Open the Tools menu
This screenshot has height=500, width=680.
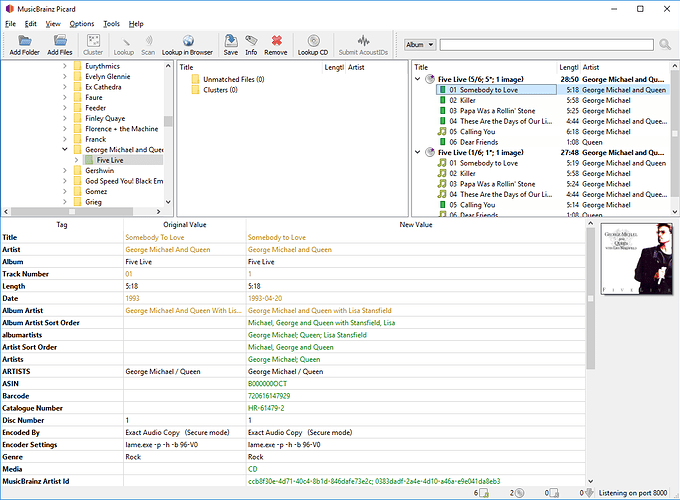pyautogui.click(x=111, y=24)
